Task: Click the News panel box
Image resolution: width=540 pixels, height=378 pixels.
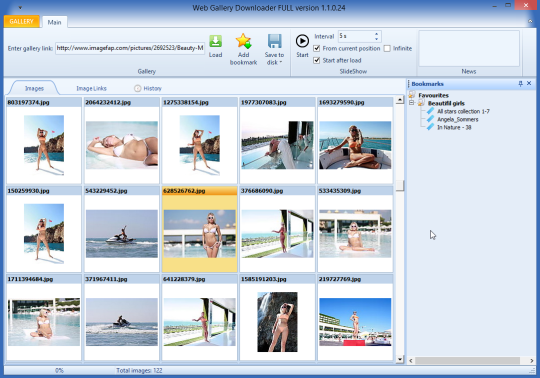Action: point(469,48)
